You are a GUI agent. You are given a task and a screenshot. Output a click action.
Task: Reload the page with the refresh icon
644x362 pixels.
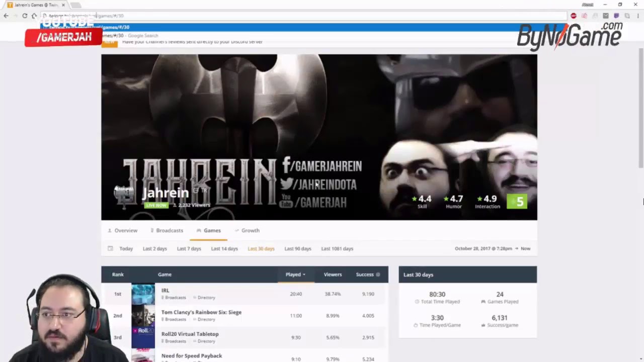[25, 16]
